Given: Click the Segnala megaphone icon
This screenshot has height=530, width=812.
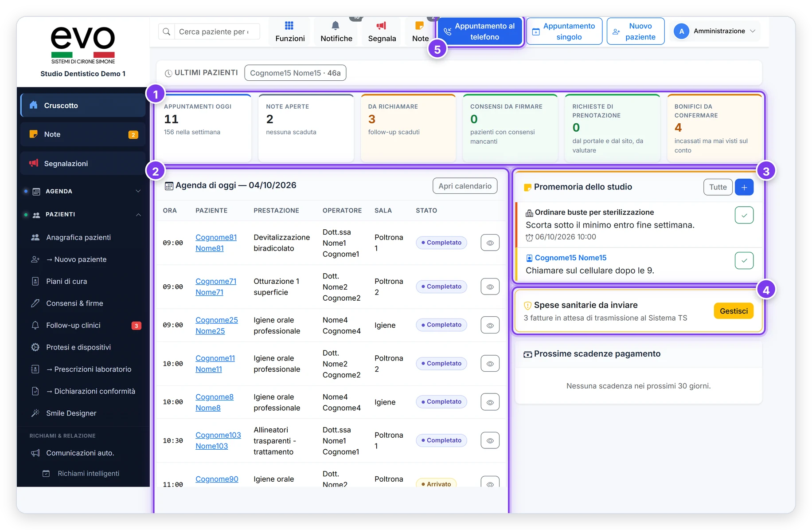Looking at the screenshot, I should pos(382,26).
